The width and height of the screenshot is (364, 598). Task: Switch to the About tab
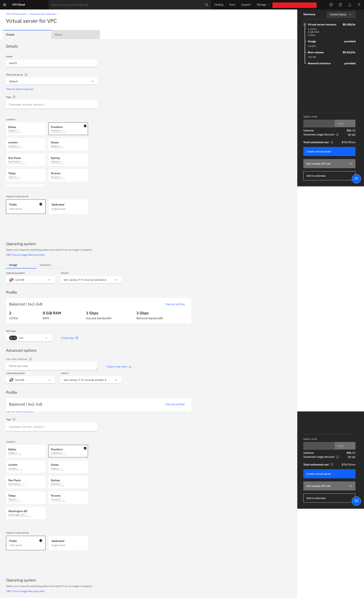point(76,35)
